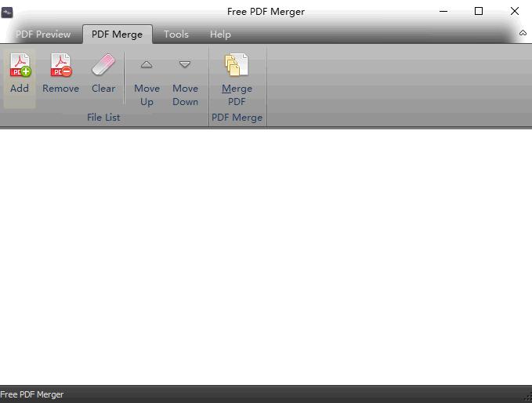Click the Remove PDF icon
The width and height of the screenshot is (532, 403).
(x=60, y=66)
